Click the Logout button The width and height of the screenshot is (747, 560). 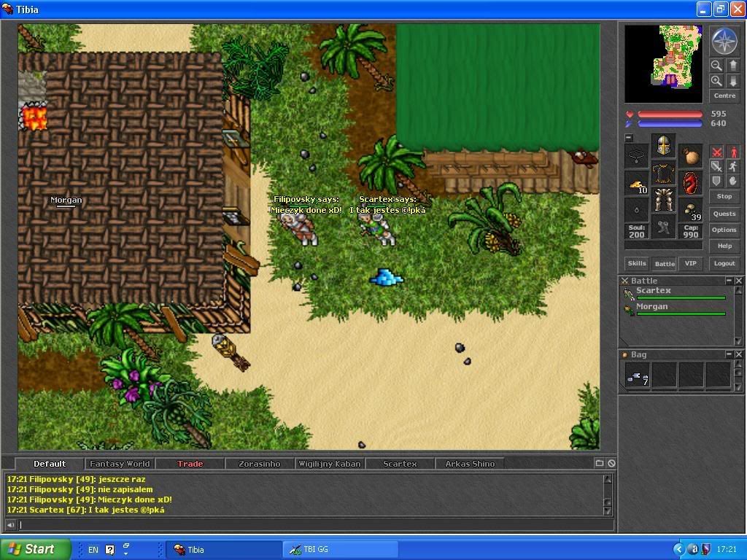(x=724, y=263)
